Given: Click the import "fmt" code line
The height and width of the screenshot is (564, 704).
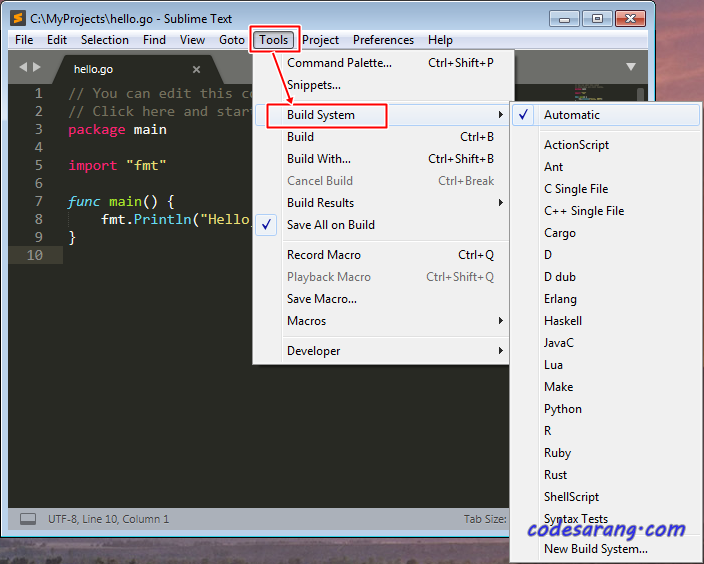Looking at the screenshot, I should tap(117, 166).
